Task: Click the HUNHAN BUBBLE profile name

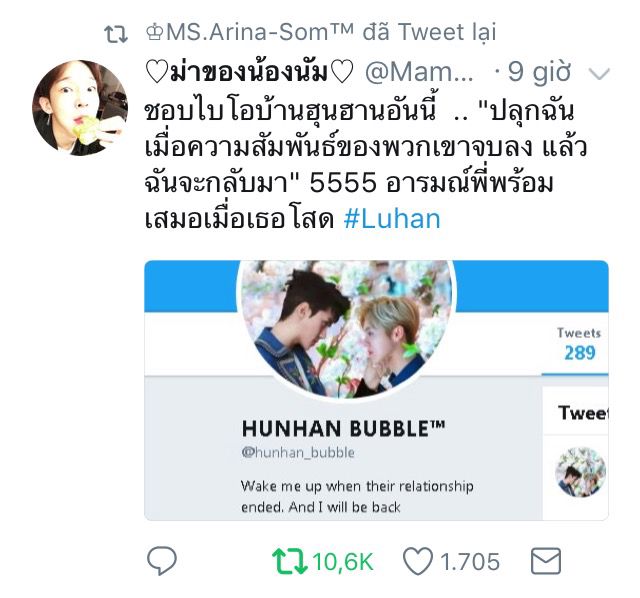Action: [343, 429]
